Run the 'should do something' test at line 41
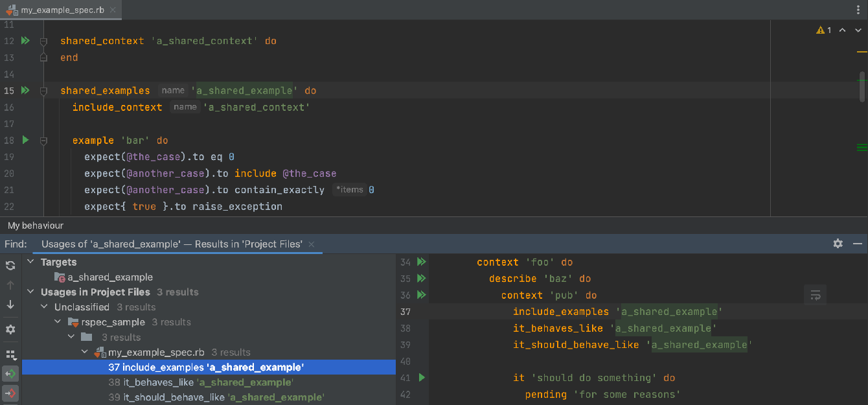The image size is (868, 405). click(422, 377)
